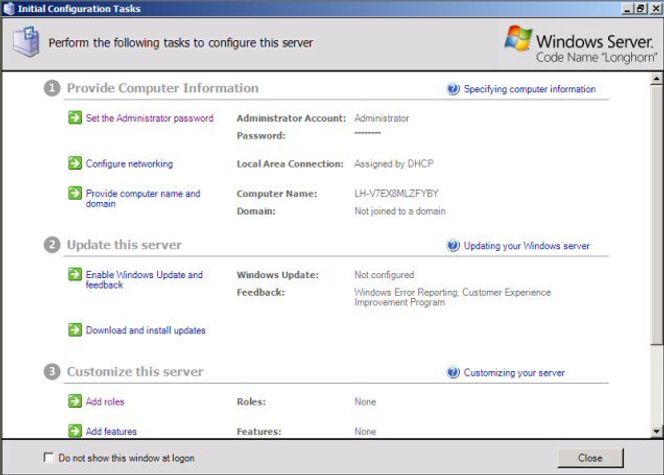Click green arrow icon beside Configure networking
This screenshot has height=475, width=664.
75,163
